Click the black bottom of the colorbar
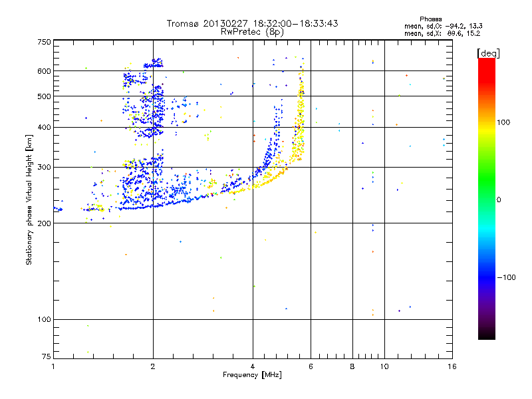 487,334
